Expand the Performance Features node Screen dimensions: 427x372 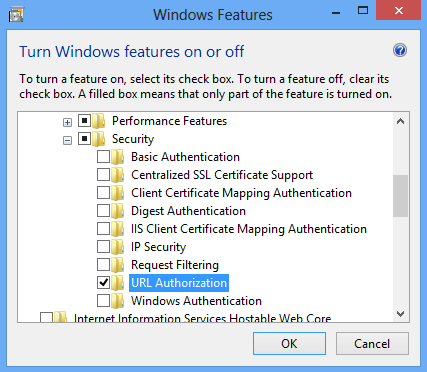67,123
